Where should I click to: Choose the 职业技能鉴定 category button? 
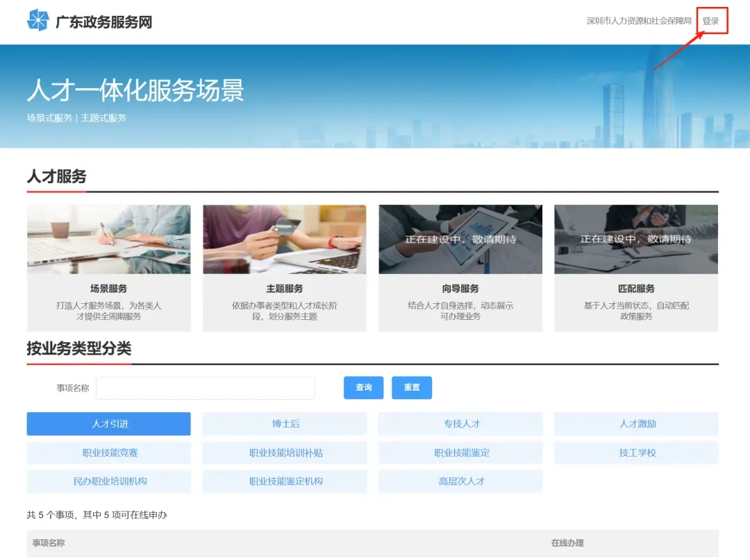click(460, 452)
